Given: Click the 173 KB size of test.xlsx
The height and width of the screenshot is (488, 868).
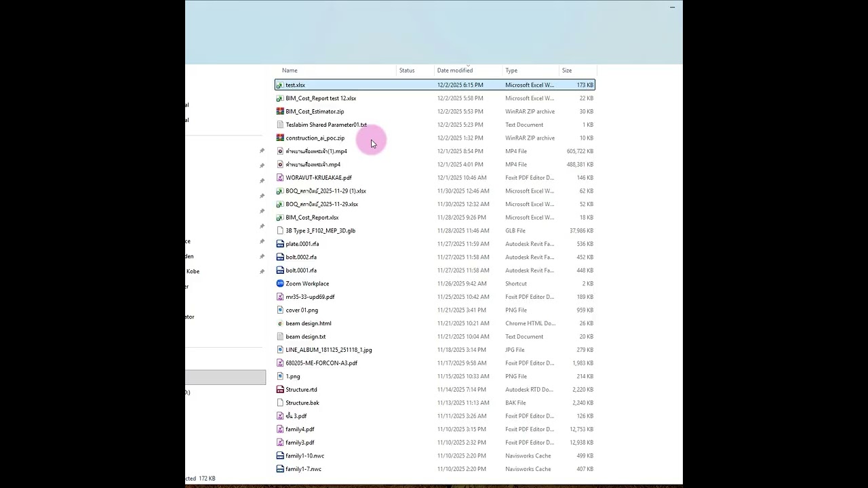Looking at the screenshot, I should (x=585, y=85).
